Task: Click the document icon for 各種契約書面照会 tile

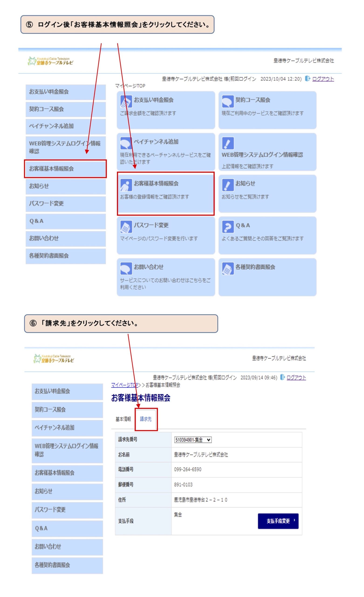Action: click(x=228, y=268)
